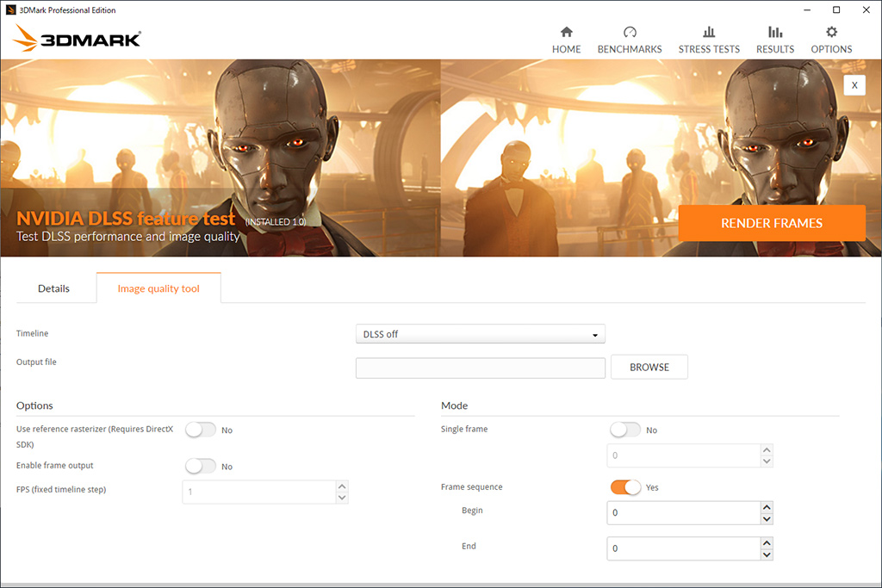Increase FPS fixed timeline step value
Screen dimensions: 882x588
point(342,486)
